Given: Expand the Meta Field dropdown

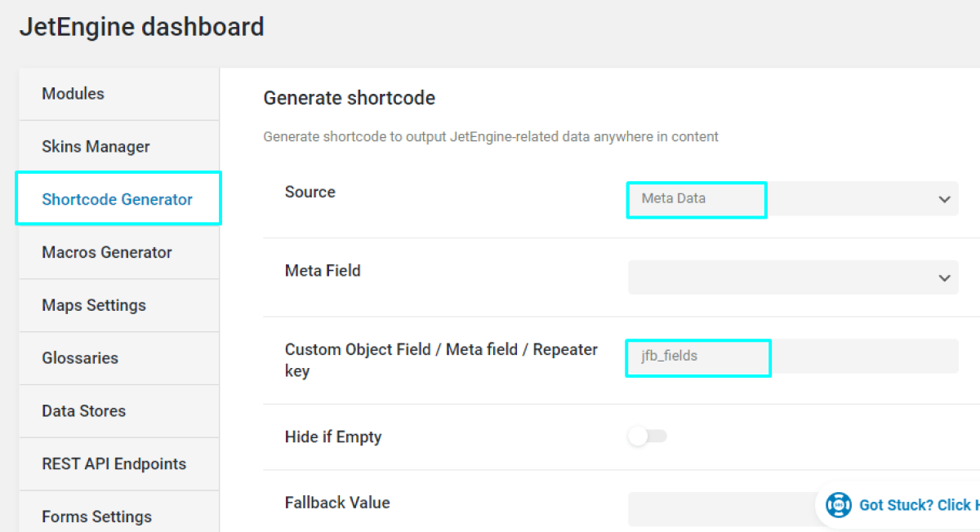Looking at the screenshot, I should coord(793,277).
